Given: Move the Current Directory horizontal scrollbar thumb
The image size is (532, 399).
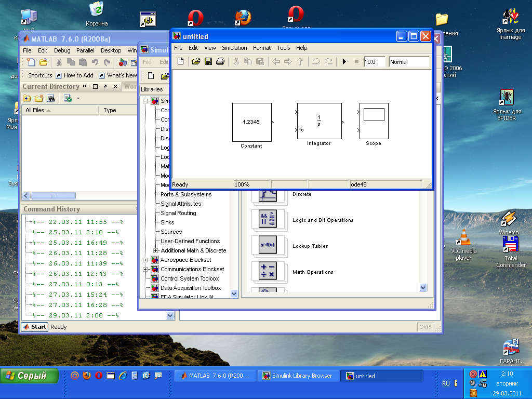Looking at the screenshot, I should point(53,195).
